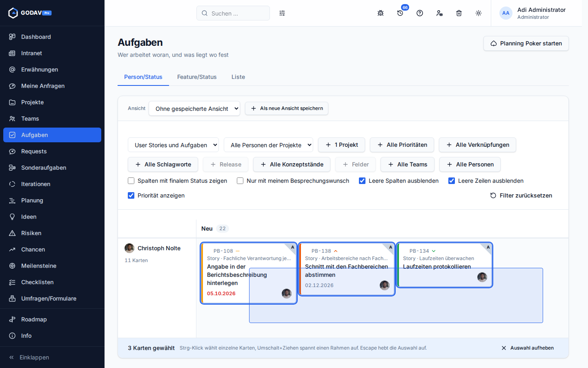Viewport: 588px width, 368px height.
Task: Expand Alle Prioritäten filter
Action: (x=402, y=145)
